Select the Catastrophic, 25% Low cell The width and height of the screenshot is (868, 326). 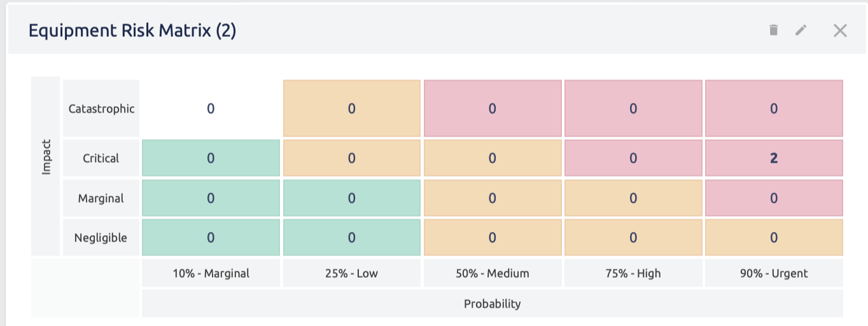tap(351, 109)
